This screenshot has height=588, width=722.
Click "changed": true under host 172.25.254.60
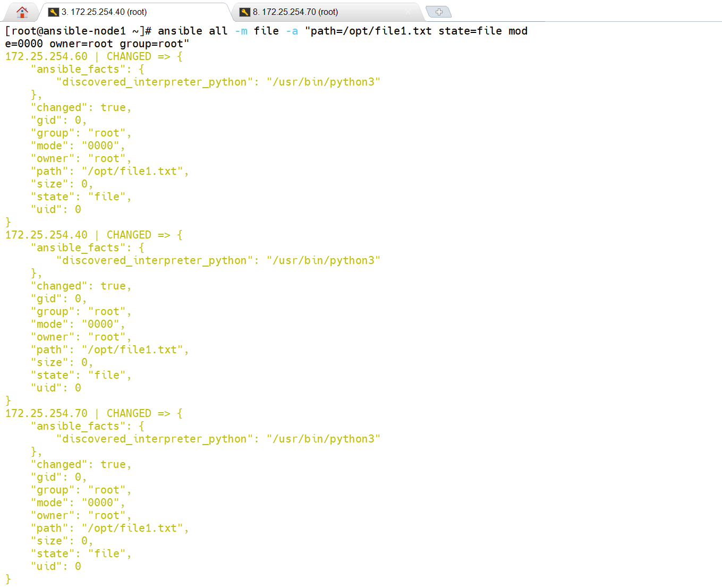(81, 107)
